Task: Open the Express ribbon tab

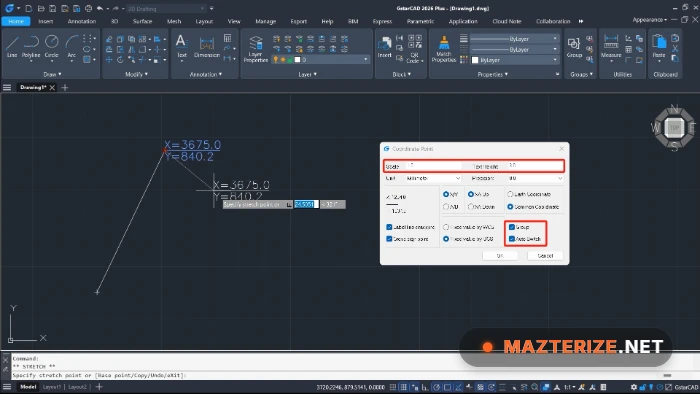Action: tap(382, 21)
